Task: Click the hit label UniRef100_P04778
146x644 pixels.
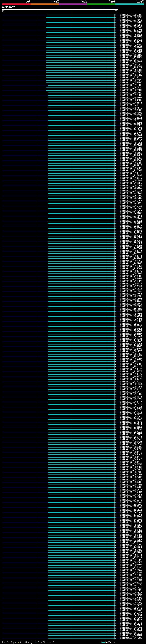Action: tap(131, 376)
